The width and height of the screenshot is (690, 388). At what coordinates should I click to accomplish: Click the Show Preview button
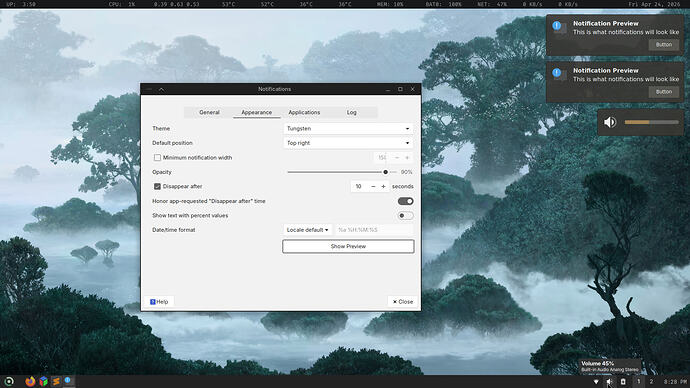[x=348, y=246]
